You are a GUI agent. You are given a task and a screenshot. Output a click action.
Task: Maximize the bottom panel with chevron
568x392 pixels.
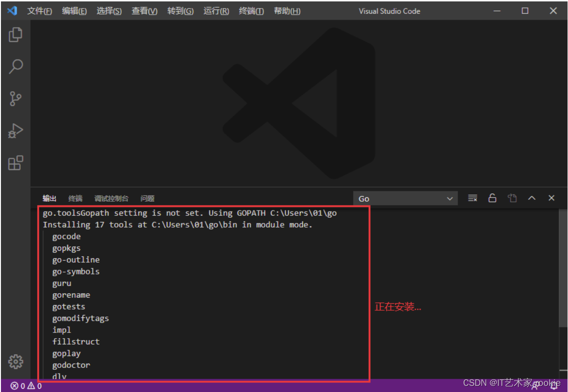pos(532,198)
